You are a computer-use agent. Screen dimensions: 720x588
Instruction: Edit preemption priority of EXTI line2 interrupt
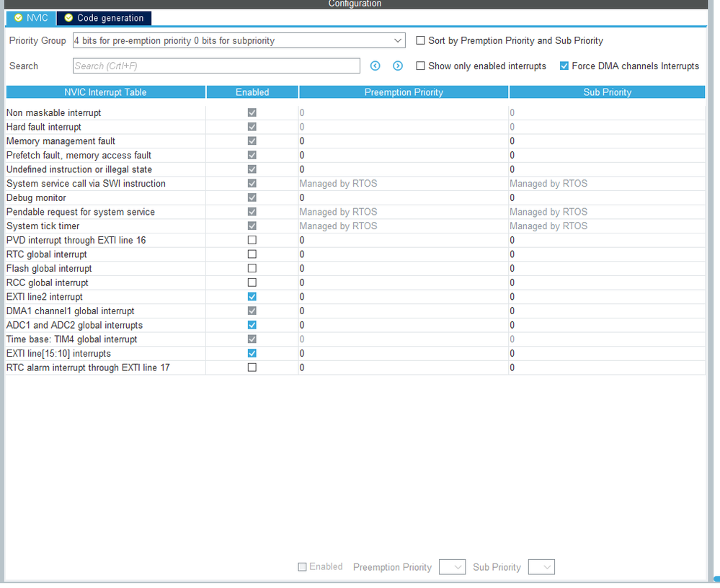pos(403,297)
